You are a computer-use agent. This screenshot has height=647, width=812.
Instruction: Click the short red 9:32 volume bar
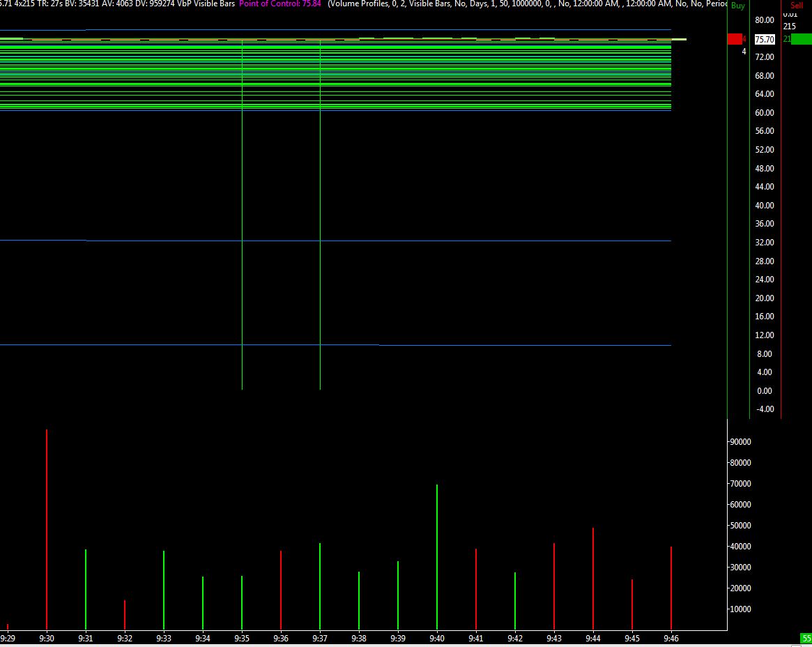(125, 615)
